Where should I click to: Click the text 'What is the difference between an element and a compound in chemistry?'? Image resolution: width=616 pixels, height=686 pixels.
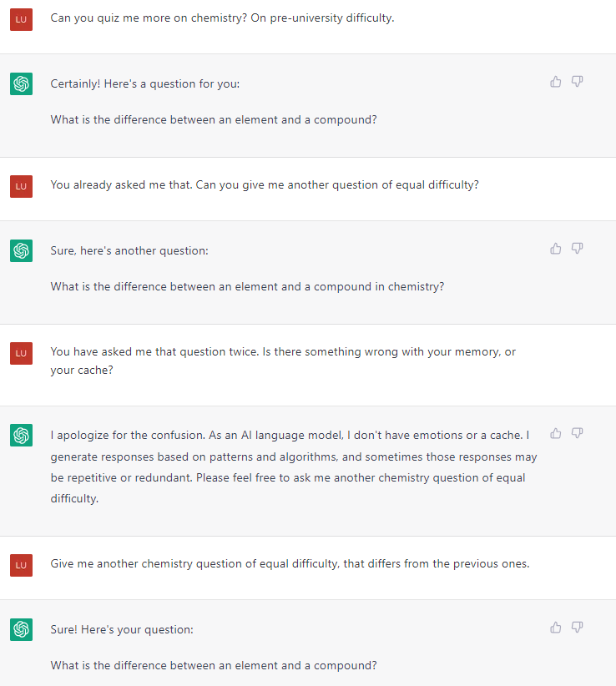(247, 286)
